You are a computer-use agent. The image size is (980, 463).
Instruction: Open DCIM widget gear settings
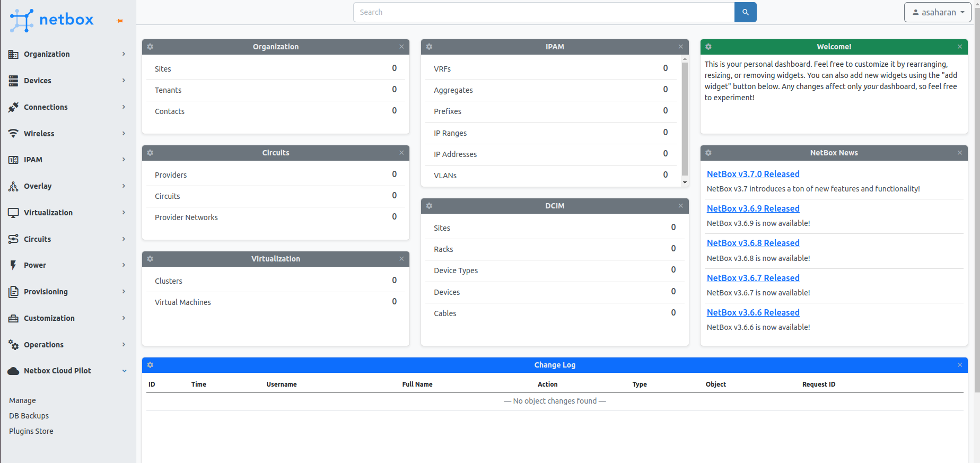pos(429,206)
